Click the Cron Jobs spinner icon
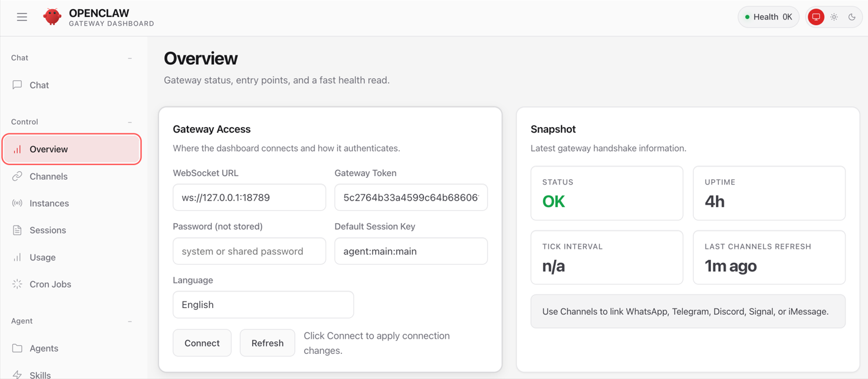Screen dimensions: 868x379 [17, 284]
